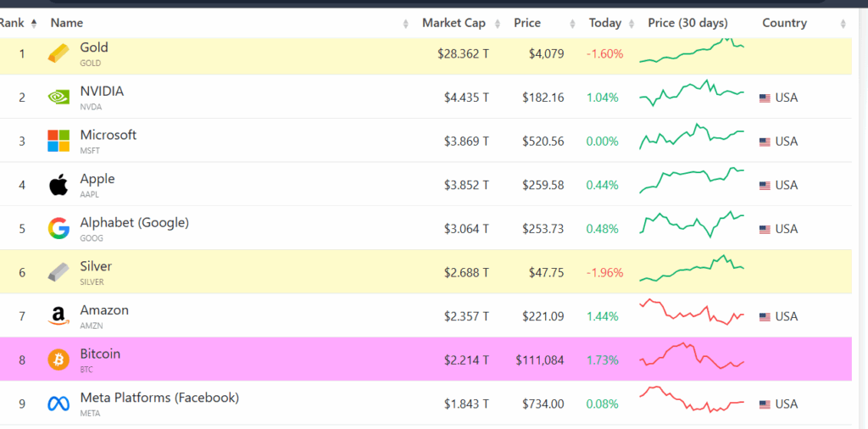Sort by Today percentage change
This screenshot has height=429, width=868.
pos(605,23)
